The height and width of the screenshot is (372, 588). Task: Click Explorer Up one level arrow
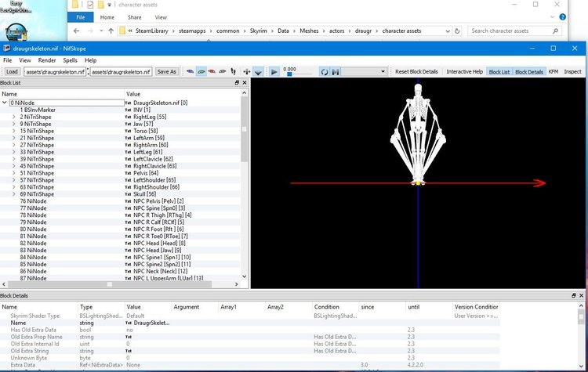pos(111,31)
